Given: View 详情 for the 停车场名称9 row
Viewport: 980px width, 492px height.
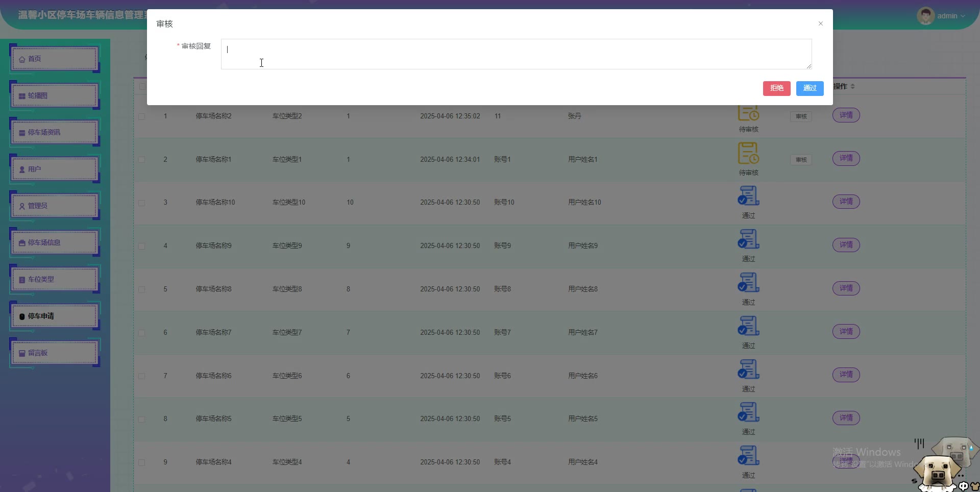Looking at the screenshot, I should (846, 245).
